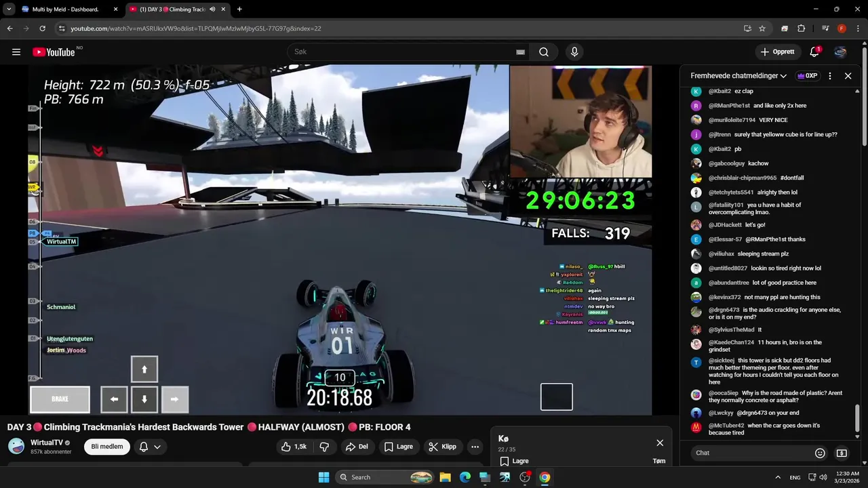868x488 pixels.
Task: Click the video title text
Action: coord(209,427)
